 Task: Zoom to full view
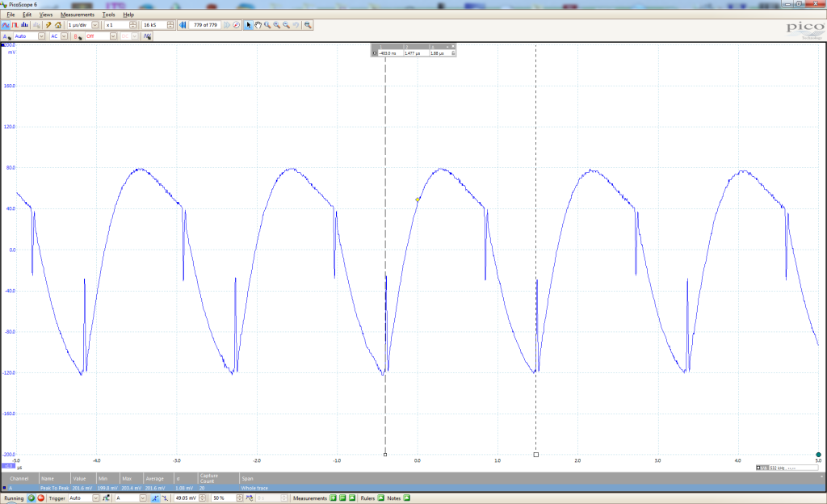(308, 25)
